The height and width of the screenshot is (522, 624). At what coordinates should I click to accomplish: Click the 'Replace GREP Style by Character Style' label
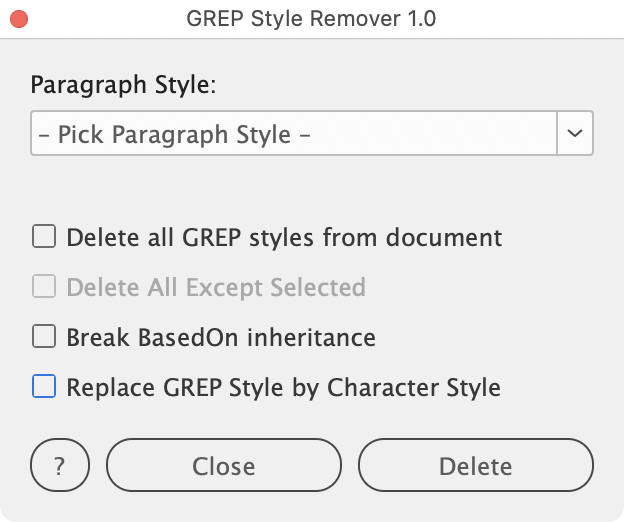[283, 387]
